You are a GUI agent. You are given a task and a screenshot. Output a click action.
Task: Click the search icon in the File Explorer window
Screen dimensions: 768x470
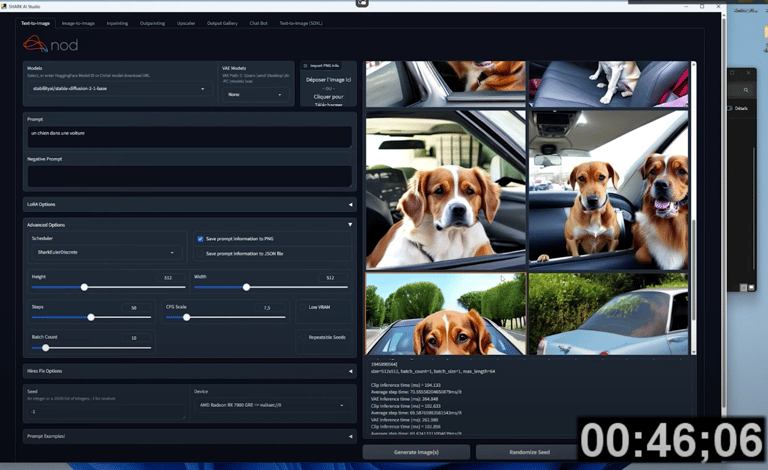(x=746, y=90)
